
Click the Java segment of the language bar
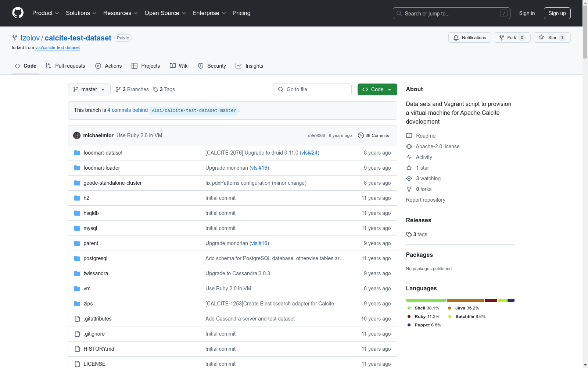[x=466, y=300]
